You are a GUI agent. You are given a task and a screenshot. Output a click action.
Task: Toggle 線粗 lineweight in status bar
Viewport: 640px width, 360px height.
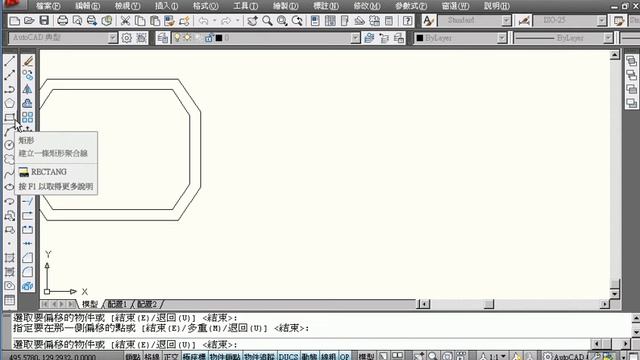329,357
